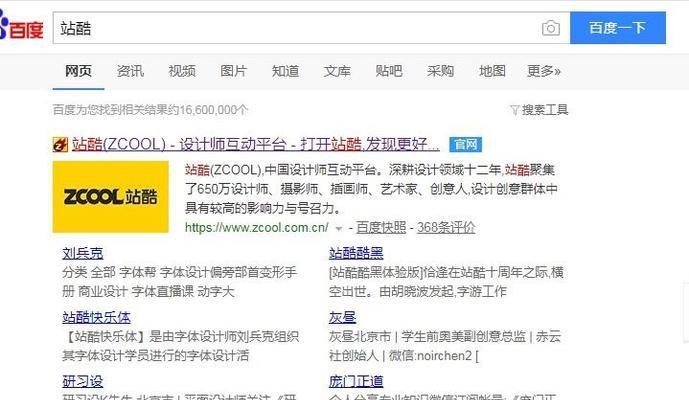Select the 网页 tab
This screenshot has width=689, height=400.
79,71
